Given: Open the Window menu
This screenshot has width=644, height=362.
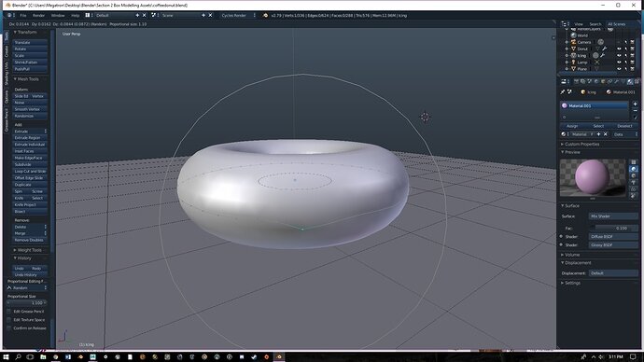Looking at the screenshot, I should (x=58, y=15).
